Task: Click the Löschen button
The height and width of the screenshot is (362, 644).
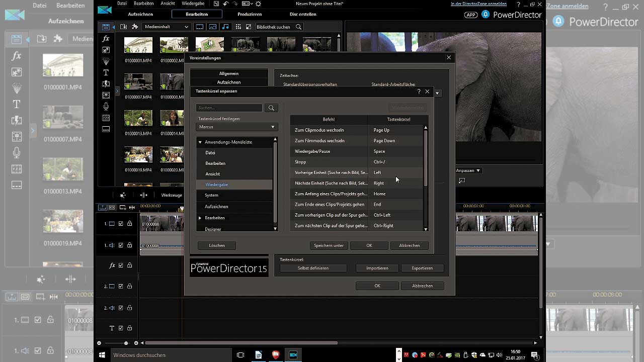Action: 216,245
